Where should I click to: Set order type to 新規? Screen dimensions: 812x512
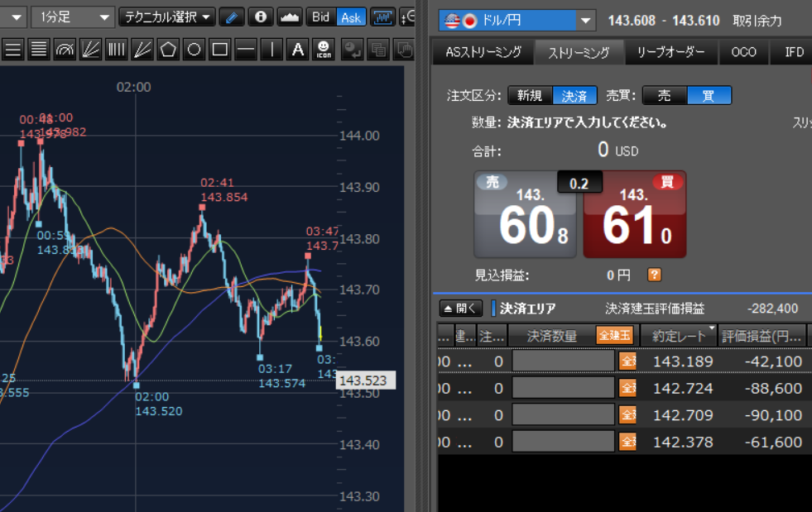coord(531,96)
